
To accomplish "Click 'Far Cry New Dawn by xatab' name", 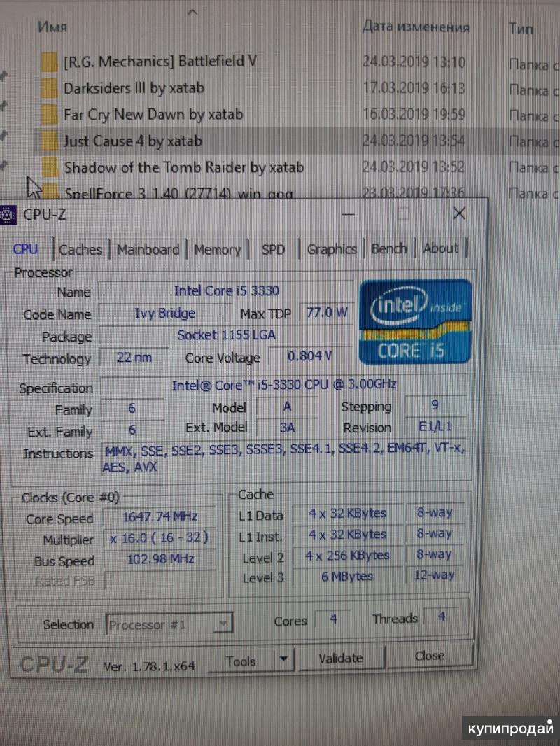I will point(153,114).
